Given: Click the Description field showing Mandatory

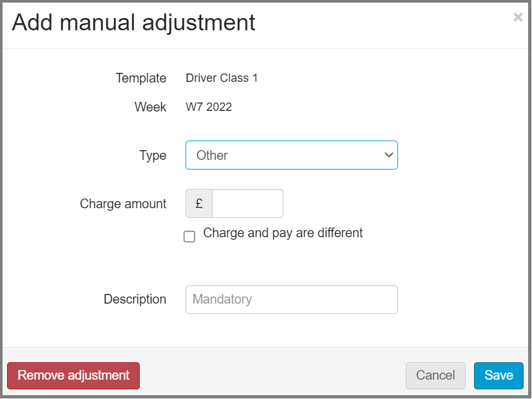Looking at the screenshot, I should coord(291,299).
